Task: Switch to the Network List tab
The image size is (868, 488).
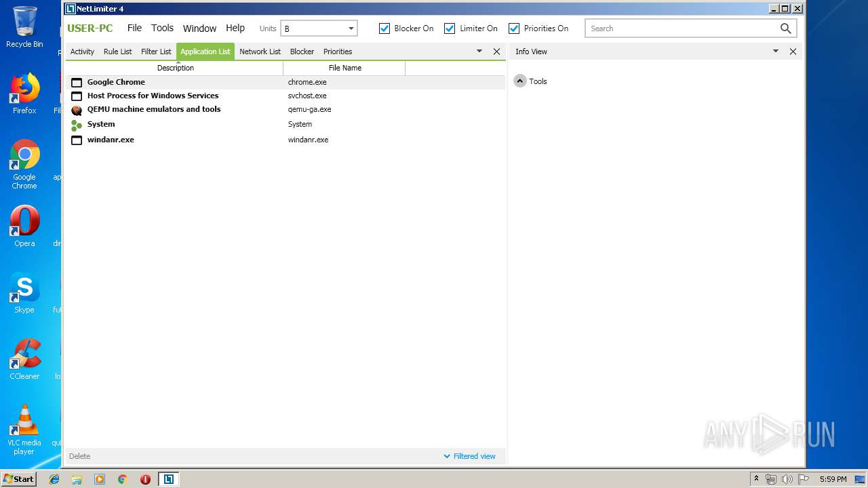Action: click(260, 52)
